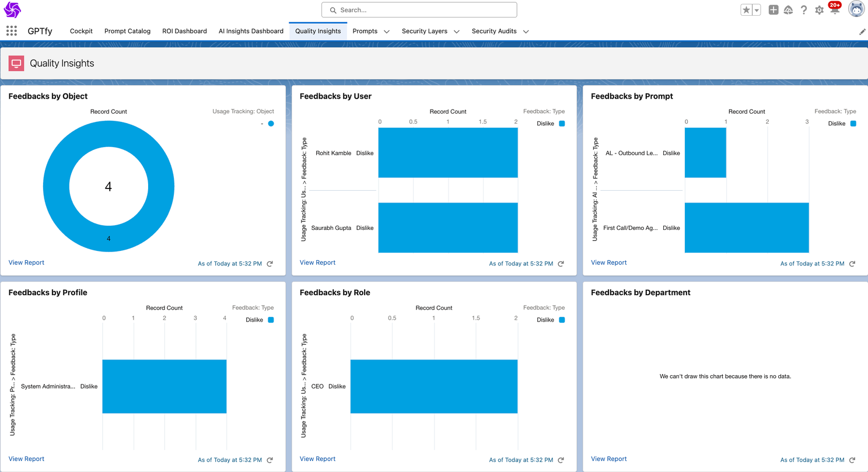
Task: Open the user profile avatar
Action: tap(856, 10)
